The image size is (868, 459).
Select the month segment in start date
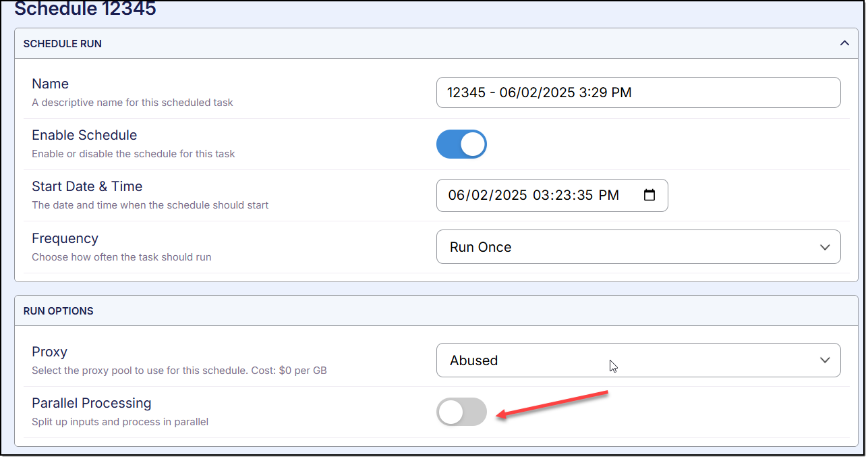point(457,196)
